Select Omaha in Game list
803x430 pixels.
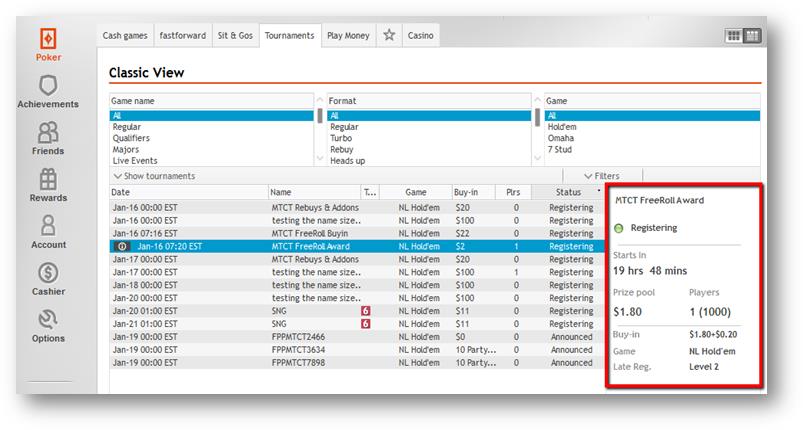point(652,138)
